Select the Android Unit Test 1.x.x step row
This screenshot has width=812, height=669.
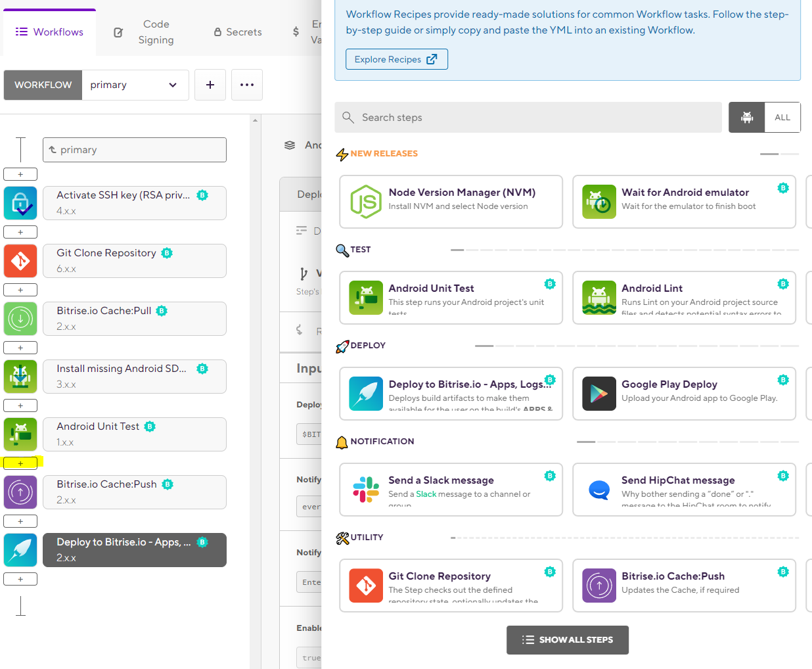click(x=135, y=434)
